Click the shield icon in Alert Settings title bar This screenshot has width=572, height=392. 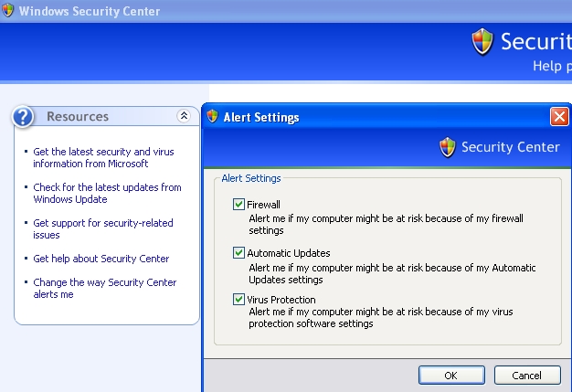pyautogui.click(x=212, y=117)
